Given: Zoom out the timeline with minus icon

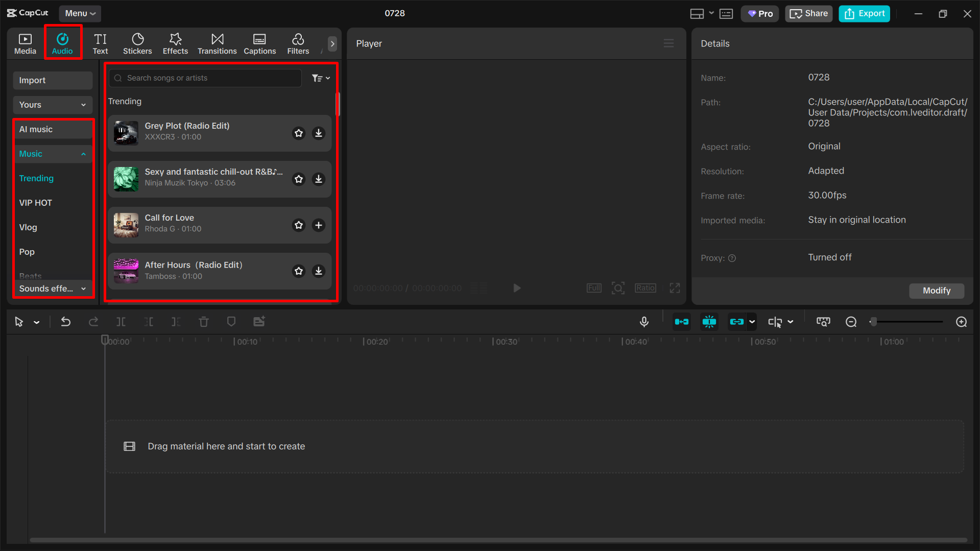Looking at the screenshot, I should point(851,322).
